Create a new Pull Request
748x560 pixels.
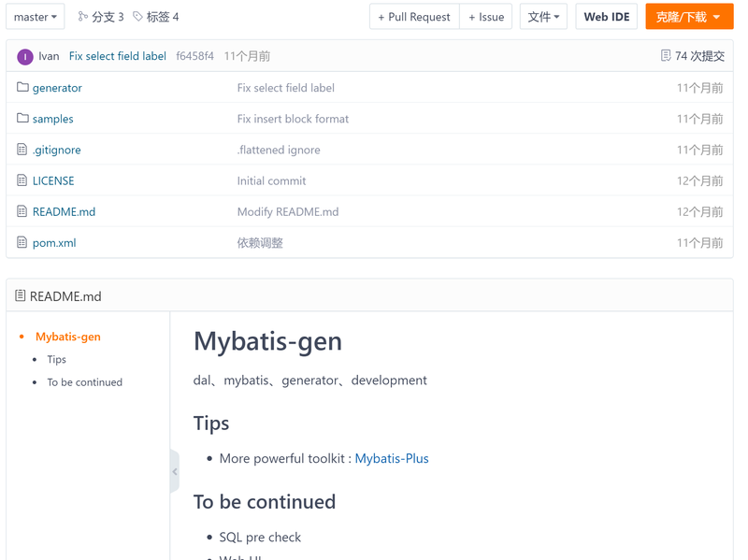coord(414,17)
